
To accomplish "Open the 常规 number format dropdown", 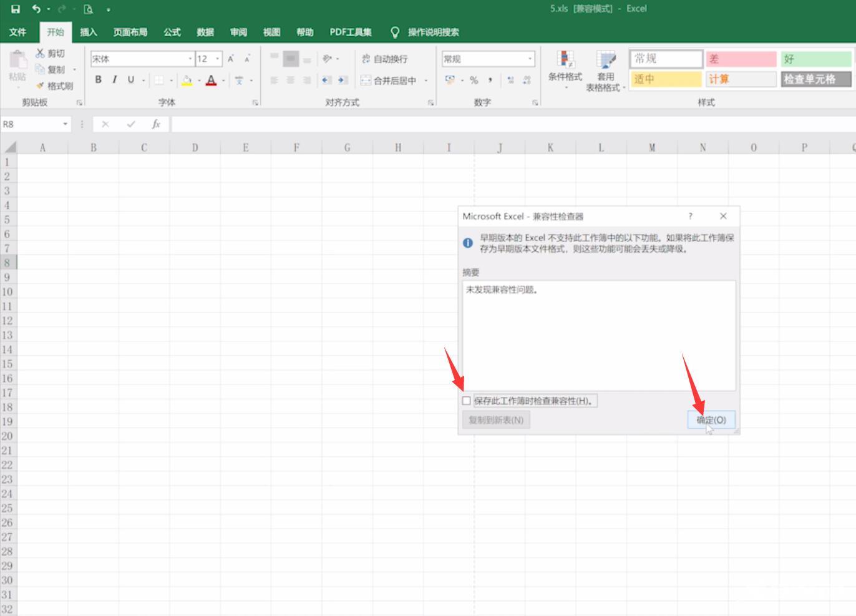I will pos(530,59).
